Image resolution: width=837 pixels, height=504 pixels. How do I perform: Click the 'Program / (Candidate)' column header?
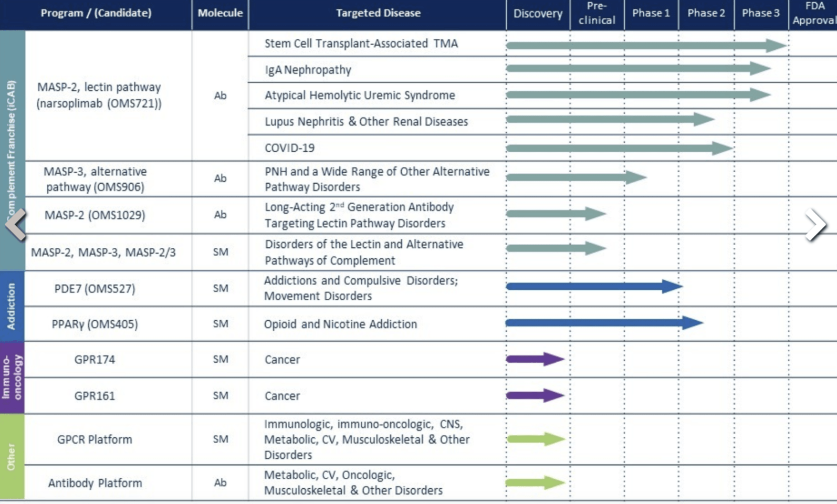pyautogui.click(x=96, y=13)
